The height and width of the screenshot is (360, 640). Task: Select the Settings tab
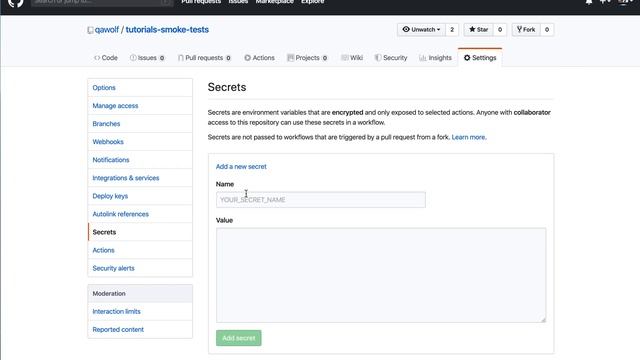480,58
